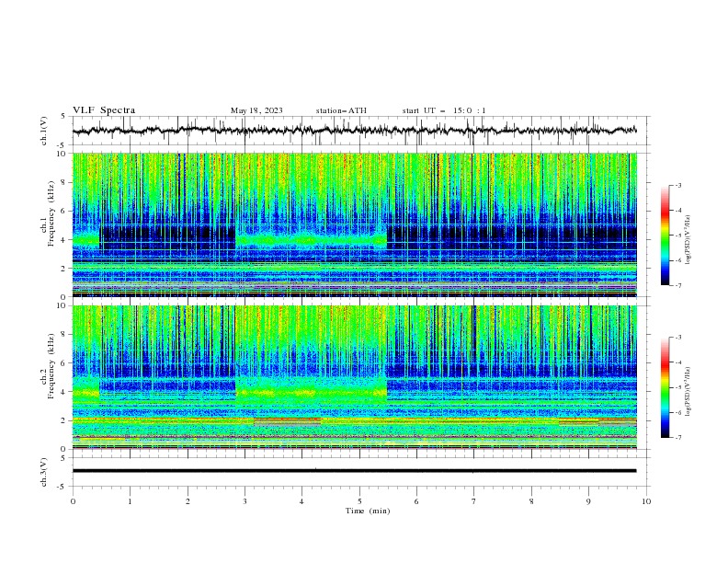Click time axis tick label "10"
Image resolution: width=728 pixels, height=563 pixels.
click(x=646, y=501)
